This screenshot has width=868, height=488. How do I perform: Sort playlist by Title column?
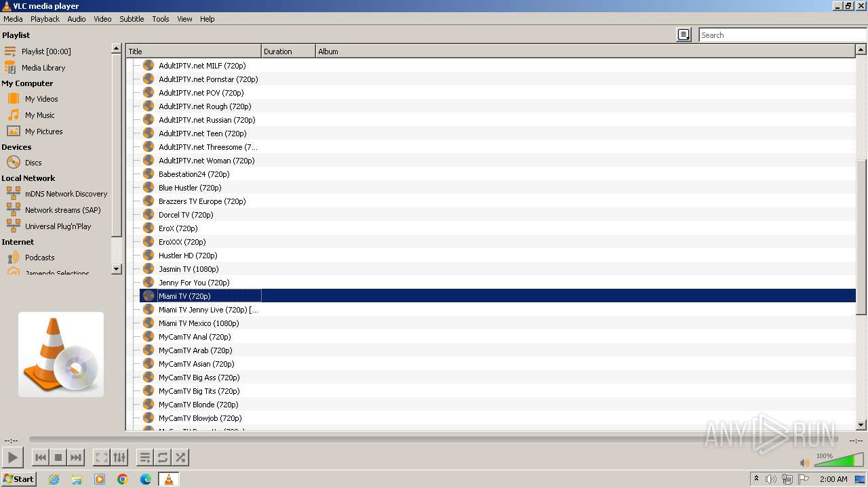pos(194,52)
